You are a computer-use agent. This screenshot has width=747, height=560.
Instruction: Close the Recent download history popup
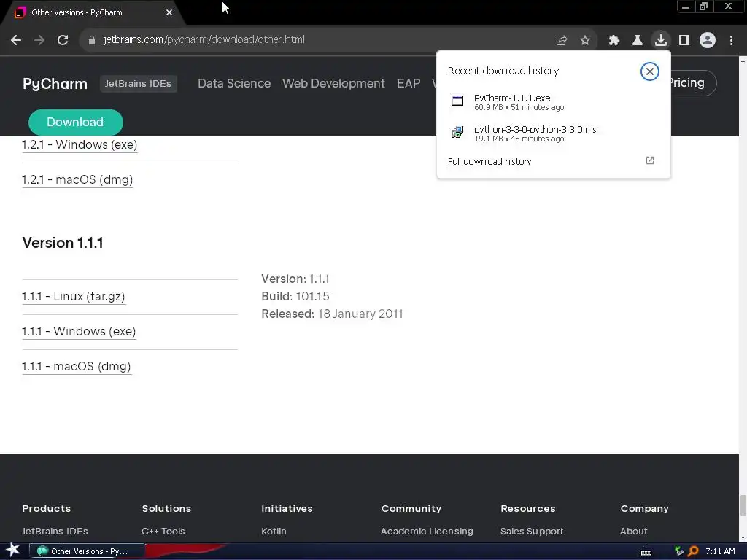point(650,71)
